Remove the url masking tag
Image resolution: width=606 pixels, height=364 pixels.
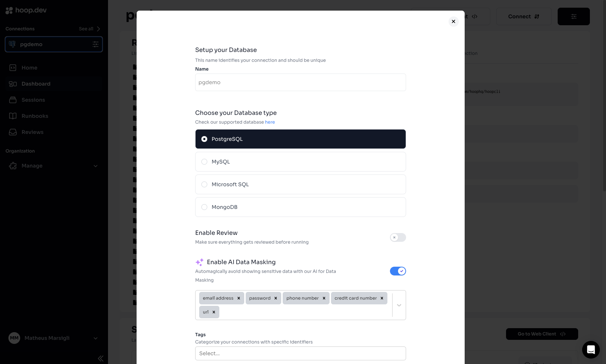click(x=214, y=312)
